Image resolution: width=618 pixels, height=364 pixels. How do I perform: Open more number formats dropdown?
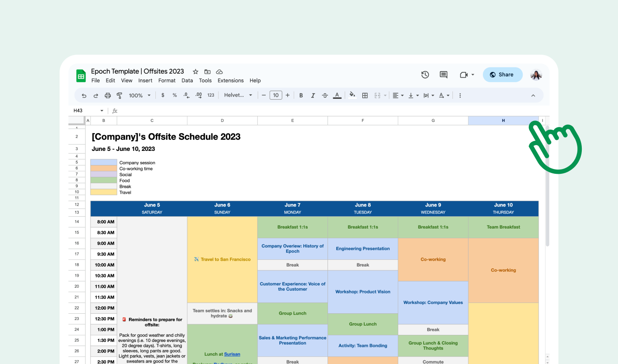pos(211,95)
